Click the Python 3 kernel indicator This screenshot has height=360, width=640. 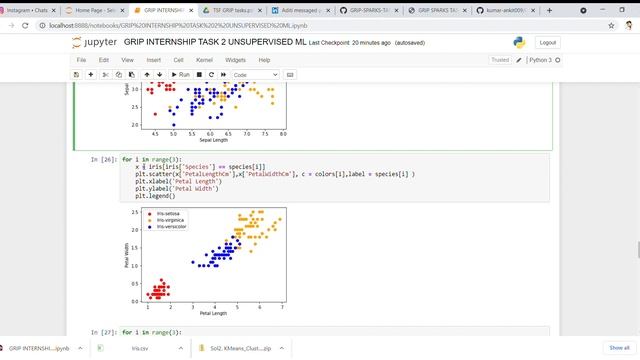click(544, 60)
